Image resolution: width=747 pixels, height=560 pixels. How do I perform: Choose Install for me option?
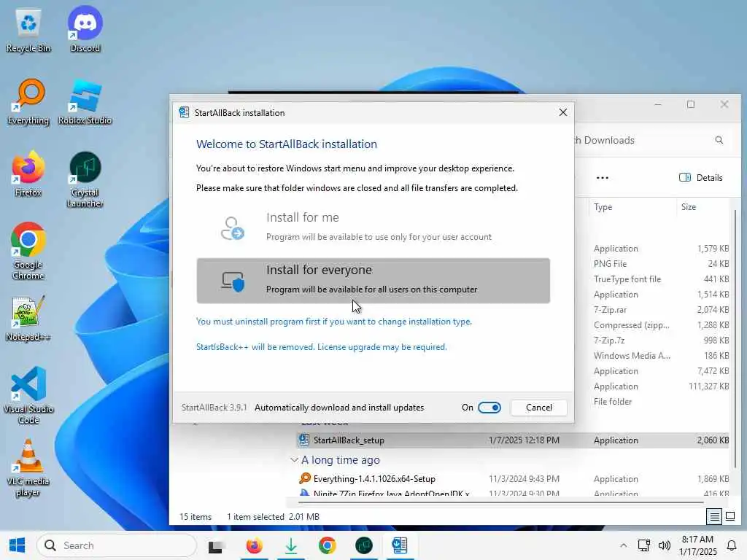pos(373,227)
